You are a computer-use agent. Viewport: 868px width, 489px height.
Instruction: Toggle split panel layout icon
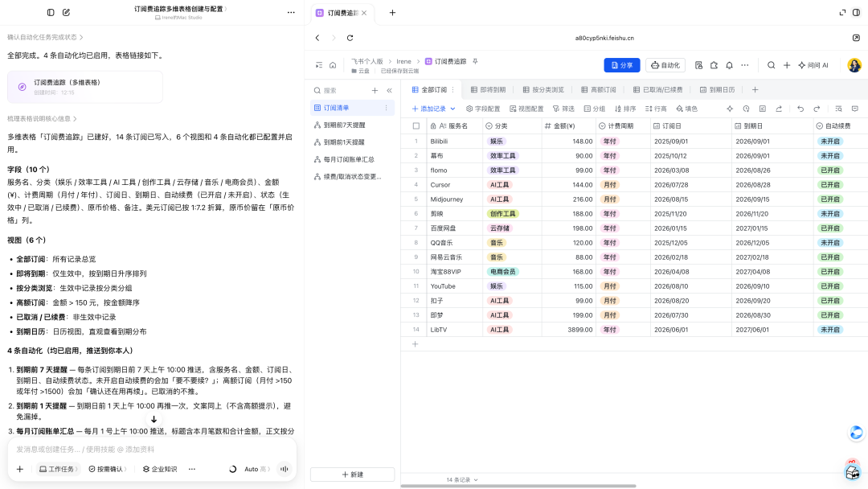pyautogui.click(x=856, y=12)
